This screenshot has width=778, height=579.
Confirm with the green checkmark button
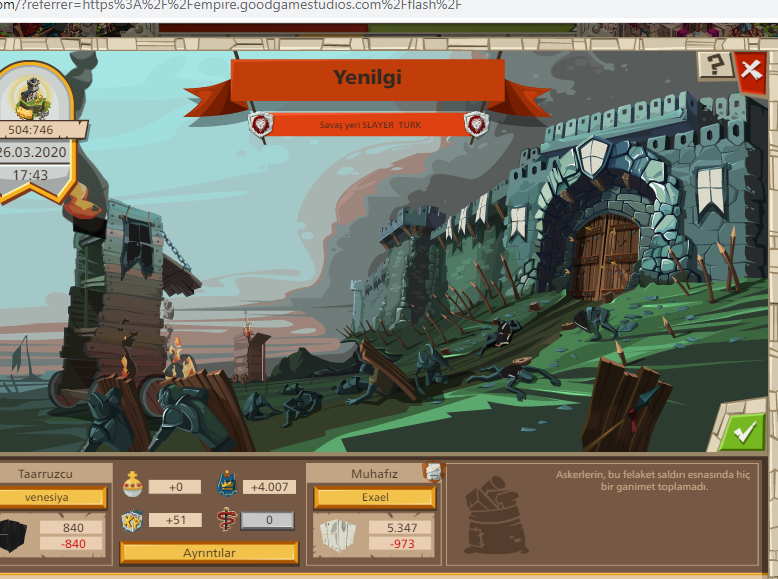[744, 431]
